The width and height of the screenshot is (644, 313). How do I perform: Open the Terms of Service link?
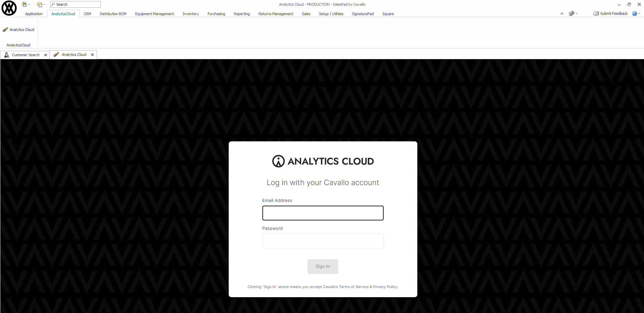coord(354,287)
